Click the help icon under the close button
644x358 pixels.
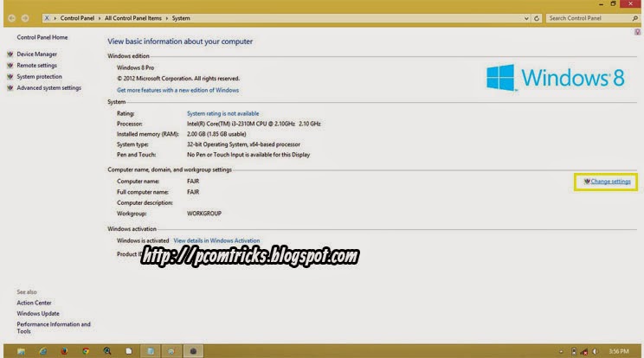(x=637, y=32)
